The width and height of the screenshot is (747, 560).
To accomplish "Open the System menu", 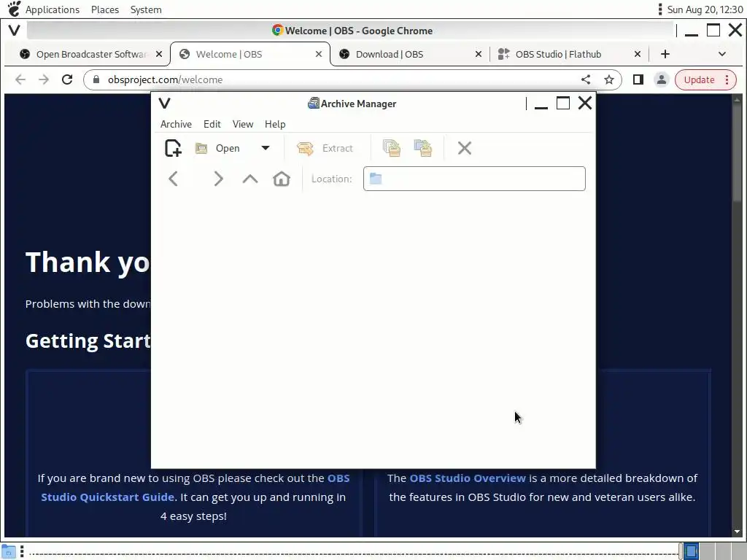I will pos(146,9).
